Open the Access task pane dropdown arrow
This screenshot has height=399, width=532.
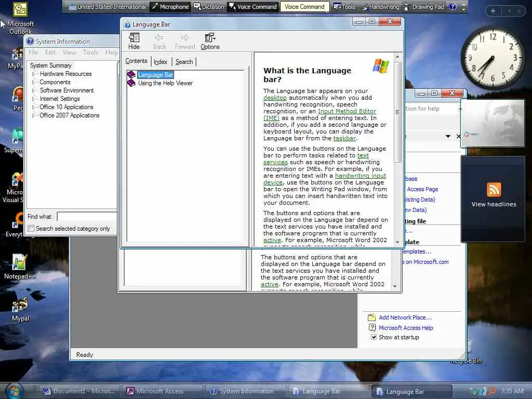point(448,137)
